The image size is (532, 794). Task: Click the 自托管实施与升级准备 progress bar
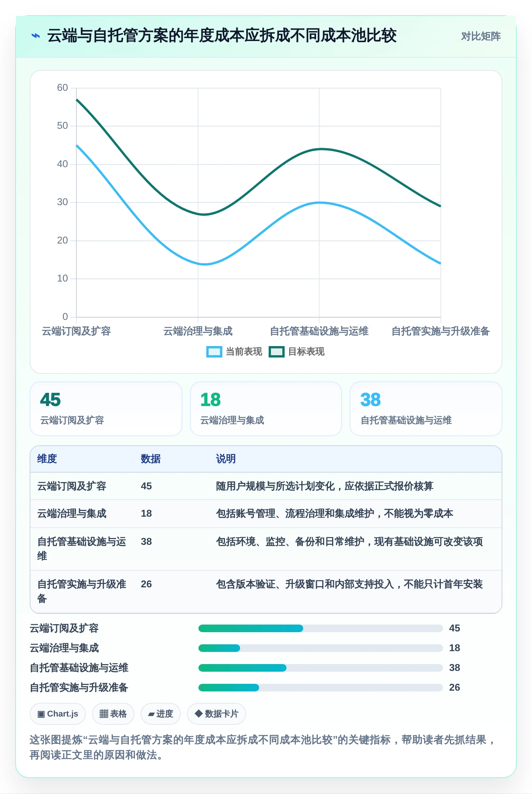pos(321,688)
